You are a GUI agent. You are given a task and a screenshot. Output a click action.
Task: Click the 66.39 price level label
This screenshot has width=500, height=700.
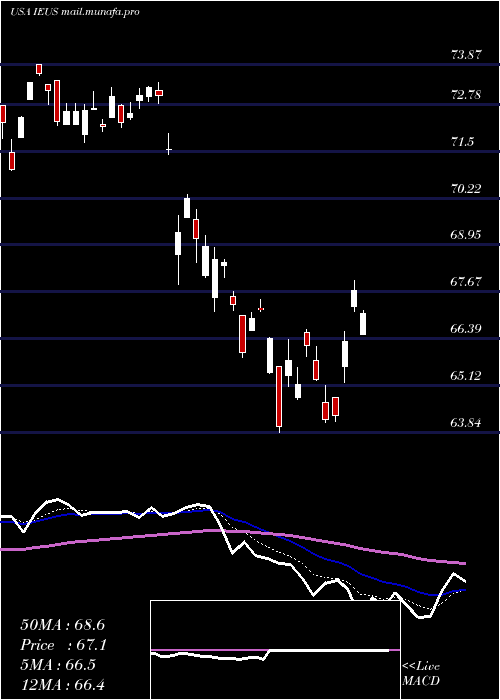point(466,329)
